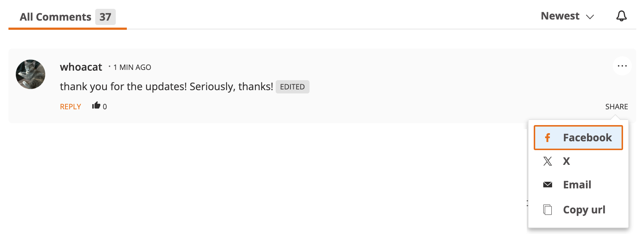Like whoacat's comment with thumbs up
The height and width of the screenshot is (234, 644).
96,105
